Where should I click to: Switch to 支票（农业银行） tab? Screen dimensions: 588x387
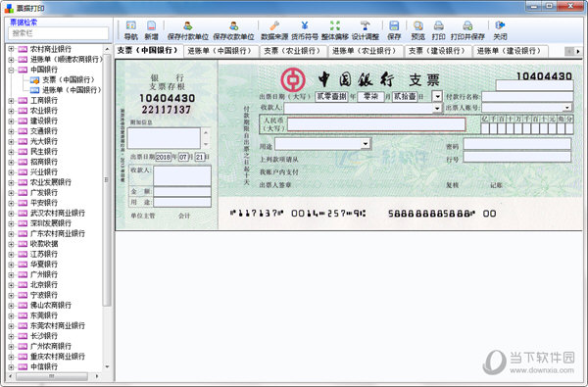[x=293, y=51]
